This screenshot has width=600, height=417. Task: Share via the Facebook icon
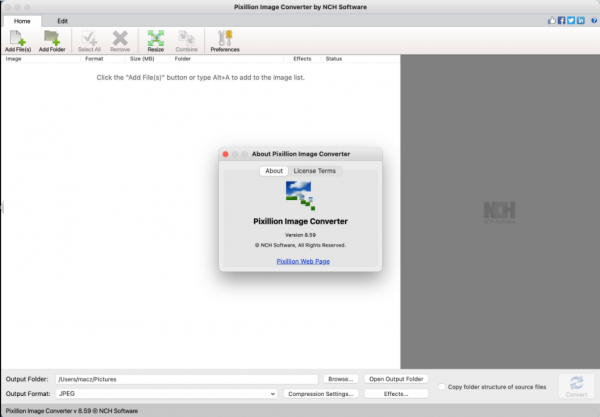tap(560, 20)
